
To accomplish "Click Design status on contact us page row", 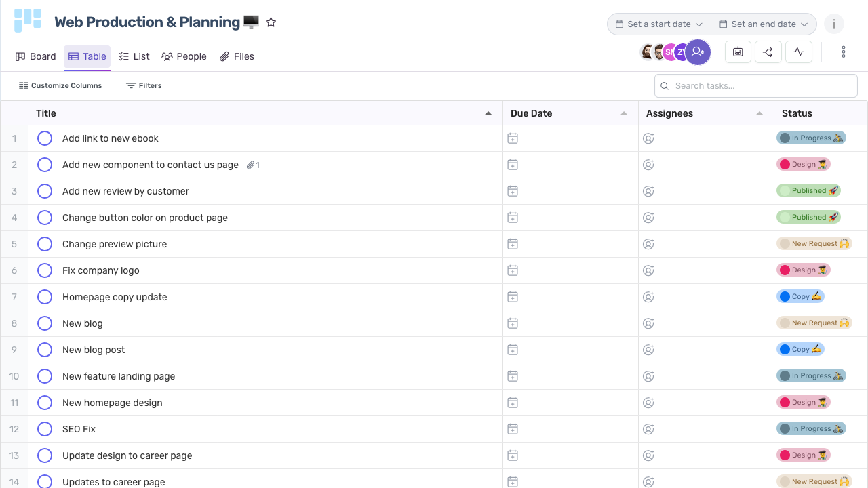I will [804, 165].
